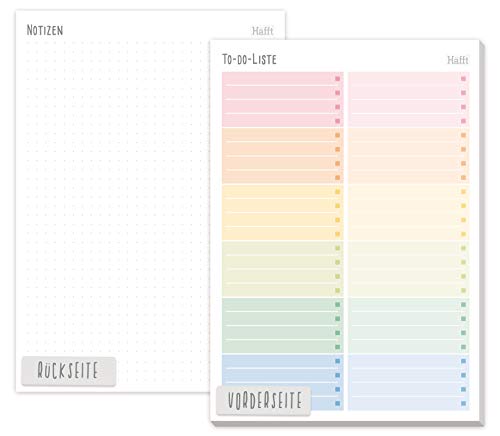Check the first pink checkbox in left column
The height and width of the screenshot is (436, 500).
pyautogui.click(x=338, y=79)
